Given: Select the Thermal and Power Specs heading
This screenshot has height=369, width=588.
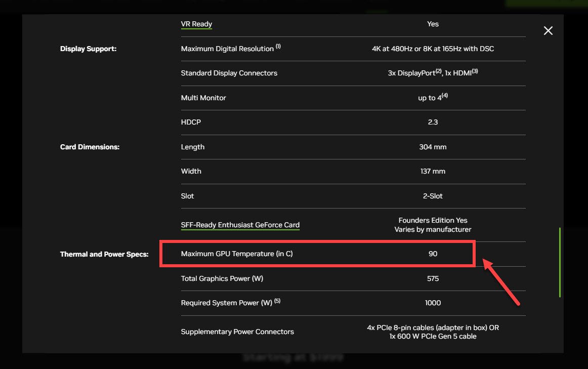Looking at the screenshot, I should click(104, 254).
